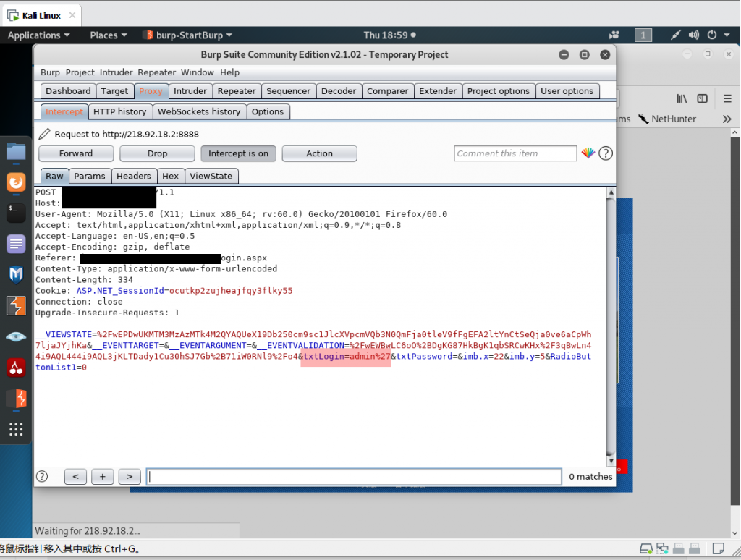Viewport: 741px width, 560px height.
Task: Launch Burp Suite dock icon
Action: point(16,305)
